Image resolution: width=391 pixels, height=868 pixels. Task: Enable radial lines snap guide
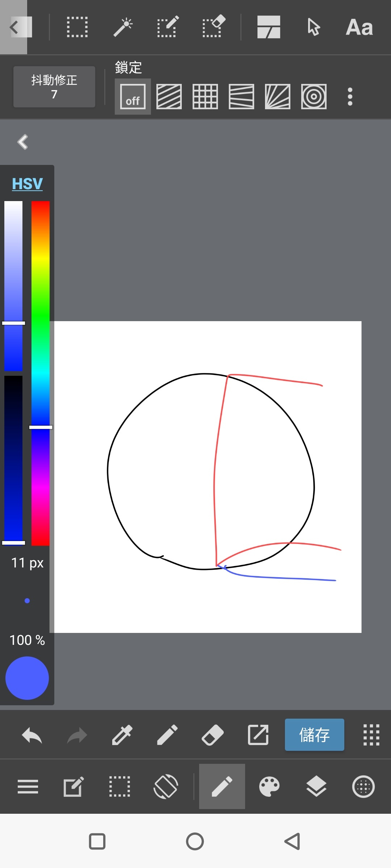point(278,97)
